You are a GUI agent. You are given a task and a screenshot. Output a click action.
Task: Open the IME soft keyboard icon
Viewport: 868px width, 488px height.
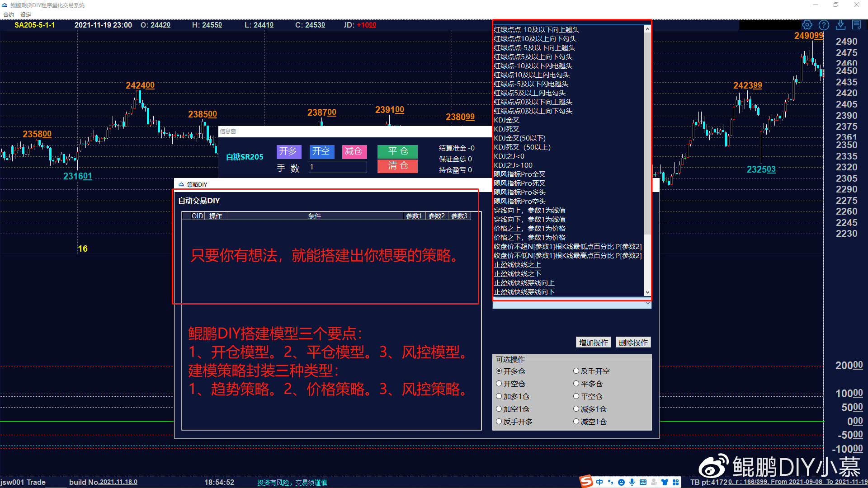click(x=643, y=482)
